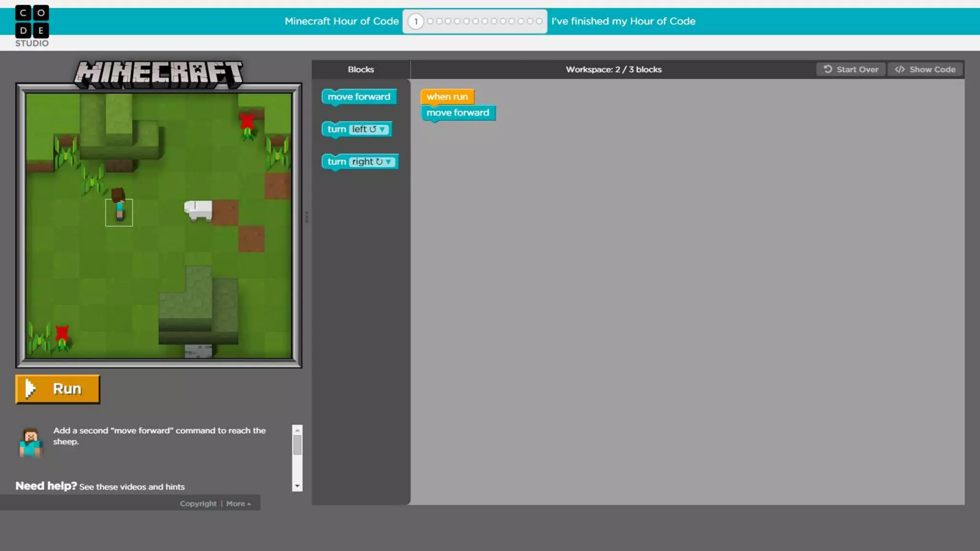This screenshot has height=551, width=980.
Task: Click the Minecraft logo above game
Action: click(x=158, y=74)
